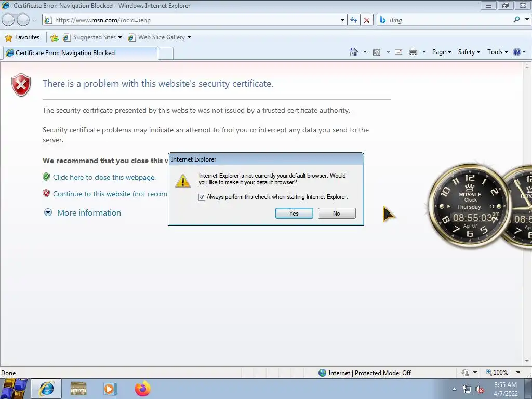Click Add to Favorites Bar star icon

click(54, 37)
